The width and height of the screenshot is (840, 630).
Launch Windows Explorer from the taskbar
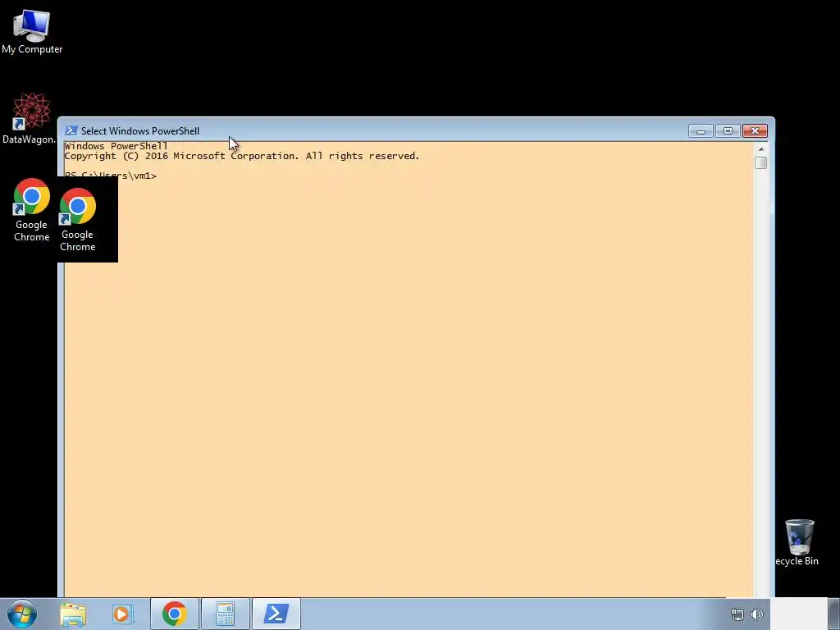[x=73, y=614]
